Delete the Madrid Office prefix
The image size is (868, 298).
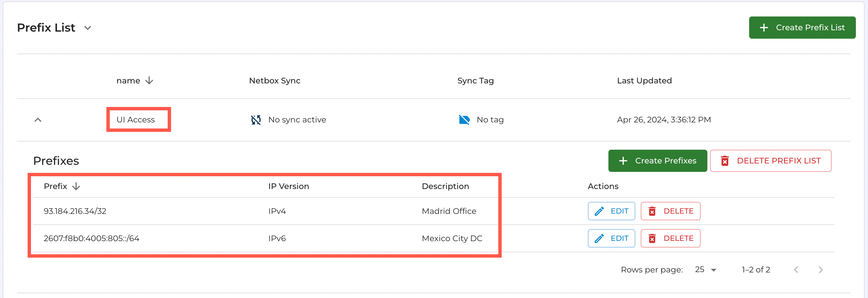(x=670, y=212)
